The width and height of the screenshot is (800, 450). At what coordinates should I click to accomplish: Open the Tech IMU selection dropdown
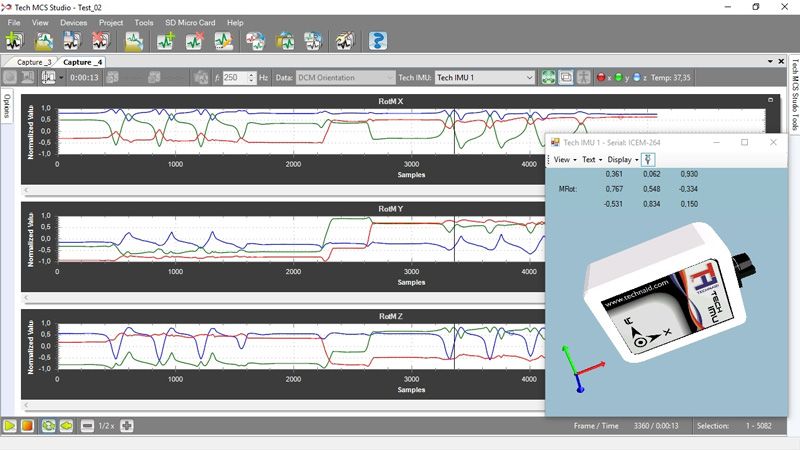[x=483, y=77]
